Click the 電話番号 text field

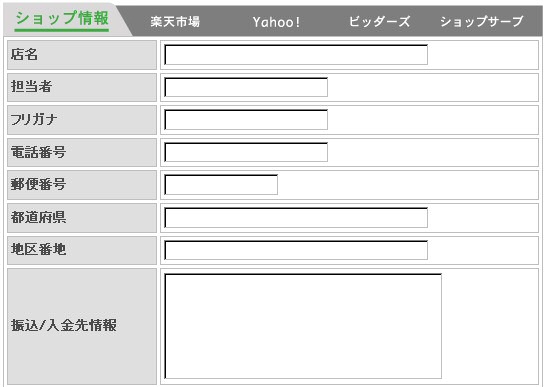(246, 152)
